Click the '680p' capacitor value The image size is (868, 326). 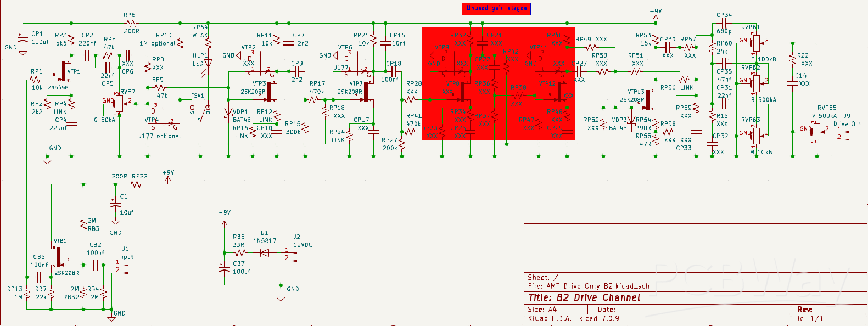pos(724,31)
